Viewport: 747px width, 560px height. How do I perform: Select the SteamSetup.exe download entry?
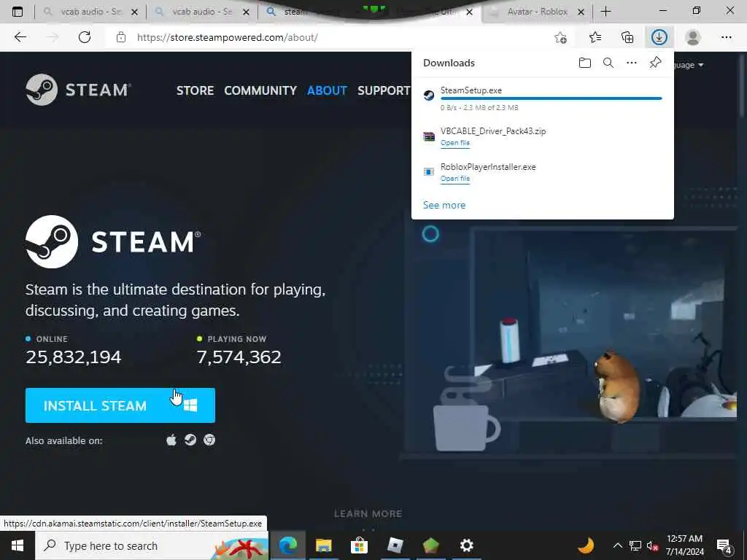[543, 98]
